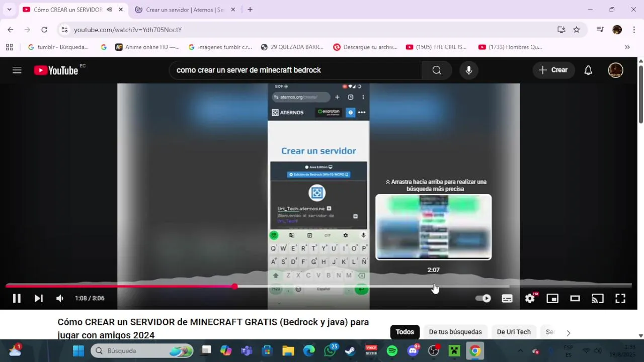The image size is (644, 362).
Task: Expand hidden bookmarks chevron
Action: pos(627,47)
